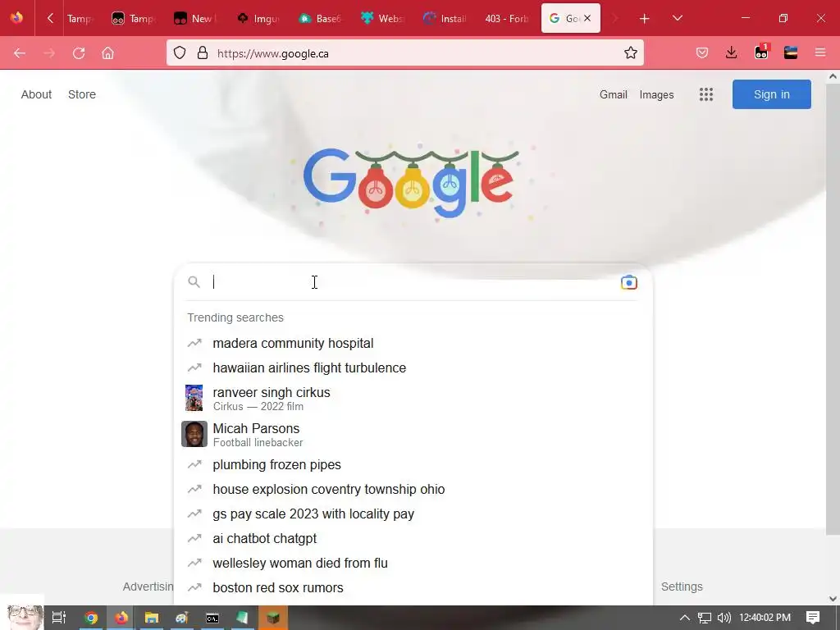Click the network tray icon
Image resolution: width=840 pixels, height=630 pixels.
point(705,618)
